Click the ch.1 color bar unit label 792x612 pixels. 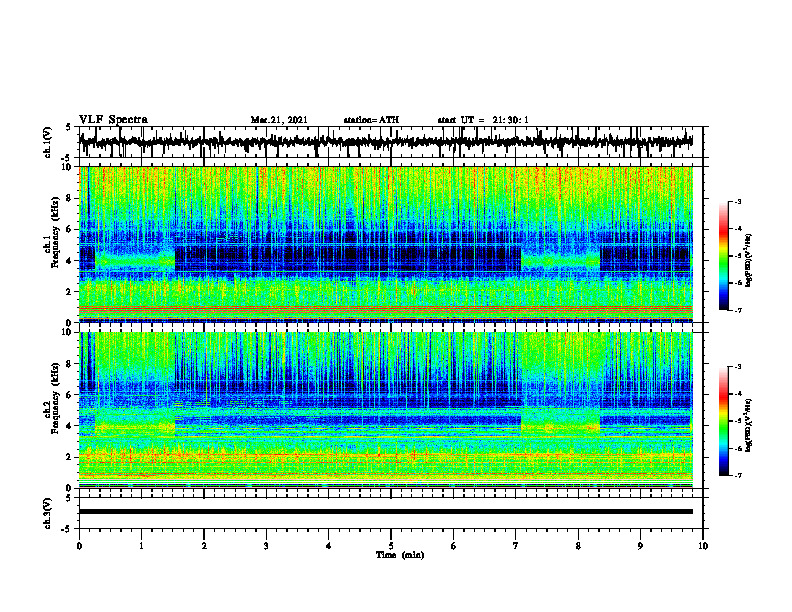pos(749,261)
